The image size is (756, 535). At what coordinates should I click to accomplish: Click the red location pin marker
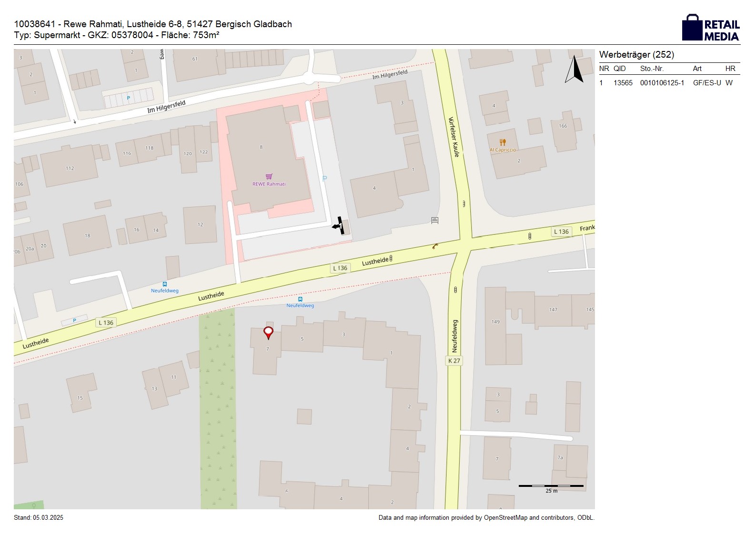(269, 333)
